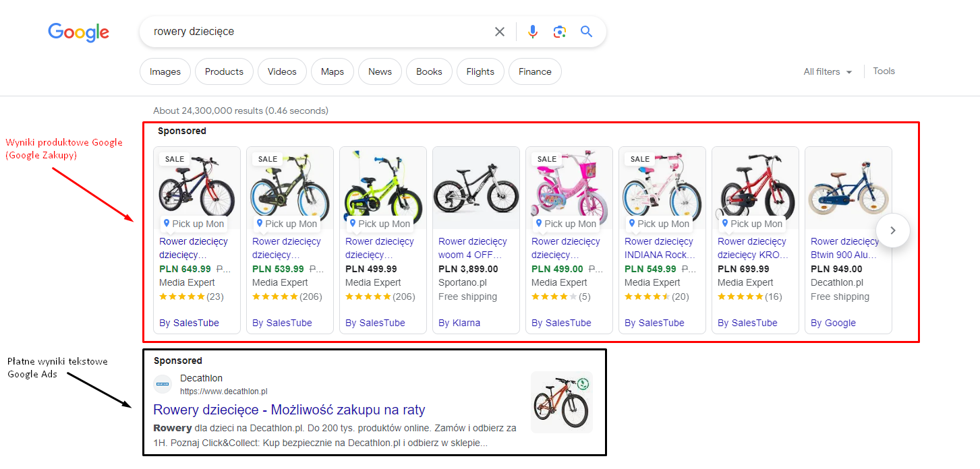980x469 pixels.
Task: Select the Maps filter chip
Action: [333, 71]
